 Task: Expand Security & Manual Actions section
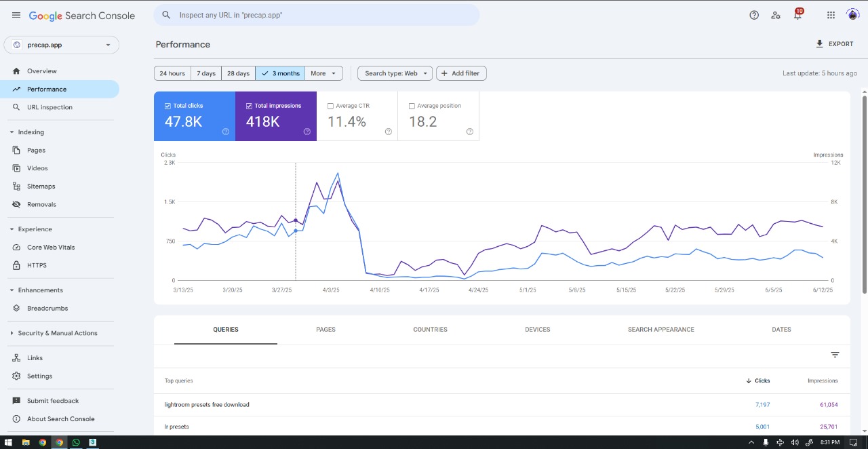click(x=54, y=333)
